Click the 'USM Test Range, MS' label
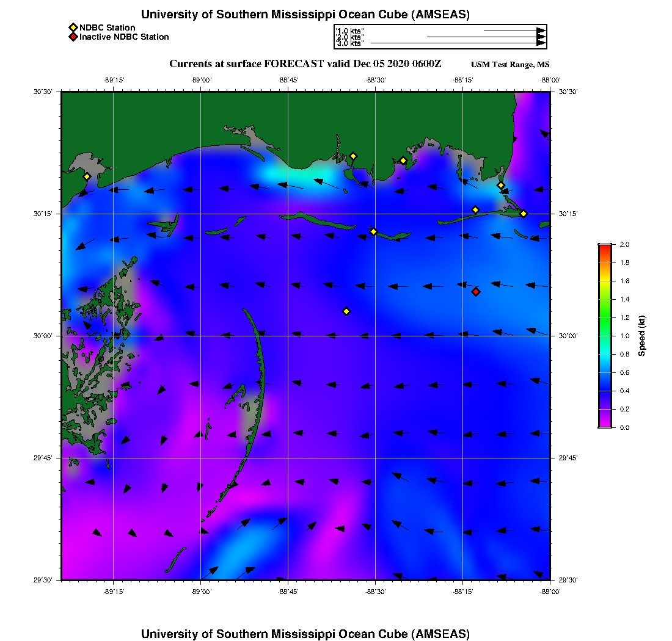This screenshot has height=641, width=672. click(x=510, y=65)
